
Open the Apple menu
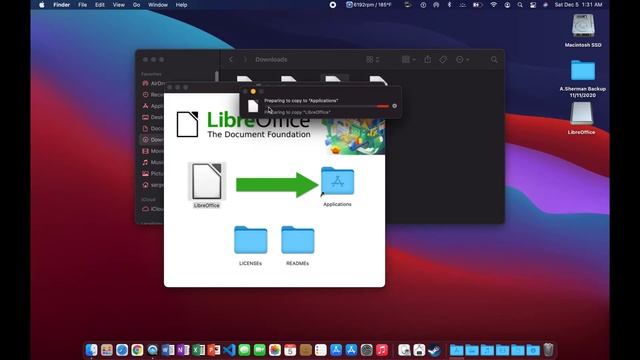tap(42, 5)
